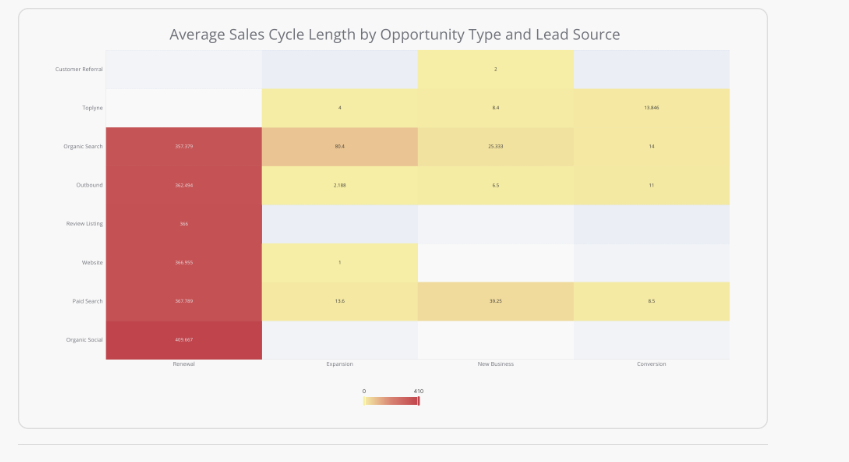Click the Renewal column axis label
This screenshot has height=462, width=849.
(184, 364)
